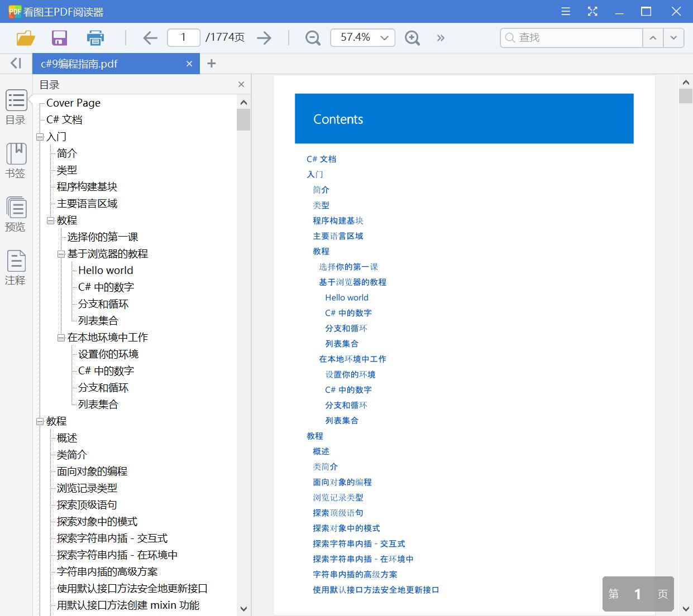Switch to the 书签 bookmarks panel

coord(16,160)
